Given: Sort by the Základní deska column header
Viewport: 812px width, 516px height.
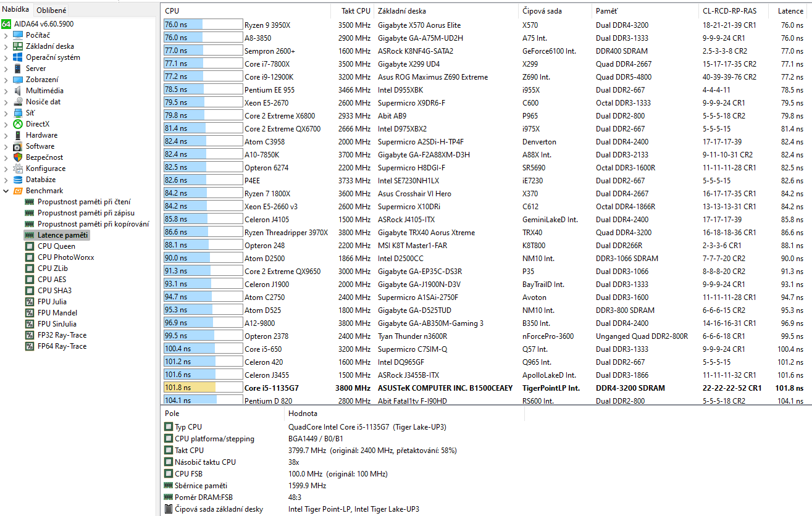Looking at the screenshot, I should pyautogui.click(x=446, y=11).
